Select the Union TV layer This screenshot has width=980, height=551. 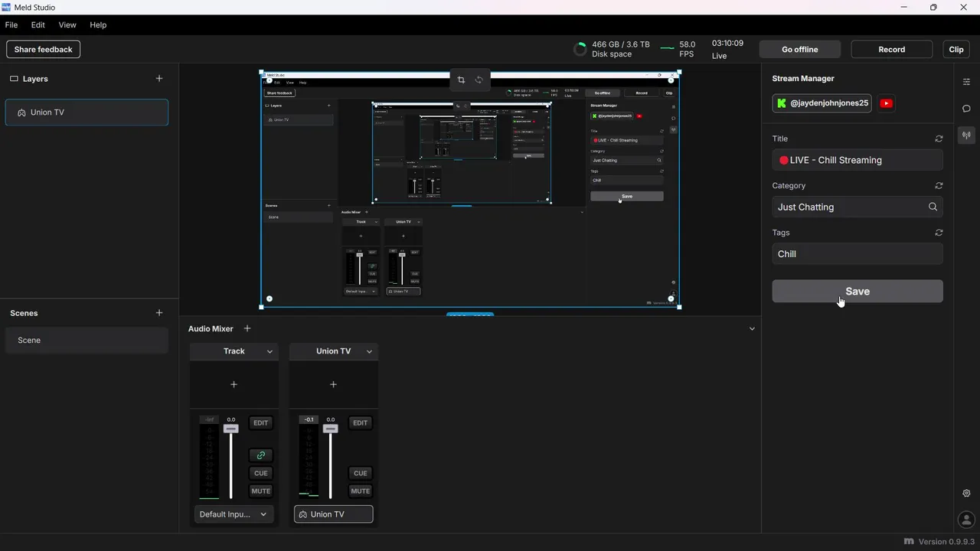87,112
